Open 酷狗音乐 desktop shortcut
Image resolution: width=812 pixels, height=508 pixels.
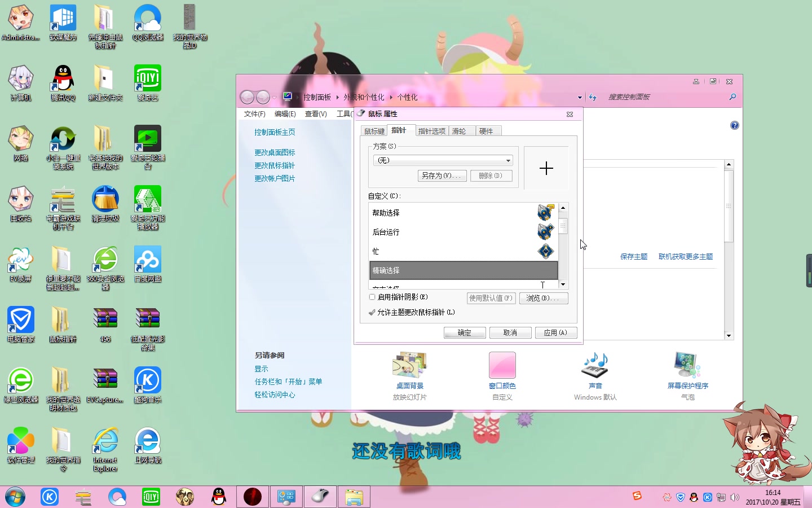click(x=148, y=385)
